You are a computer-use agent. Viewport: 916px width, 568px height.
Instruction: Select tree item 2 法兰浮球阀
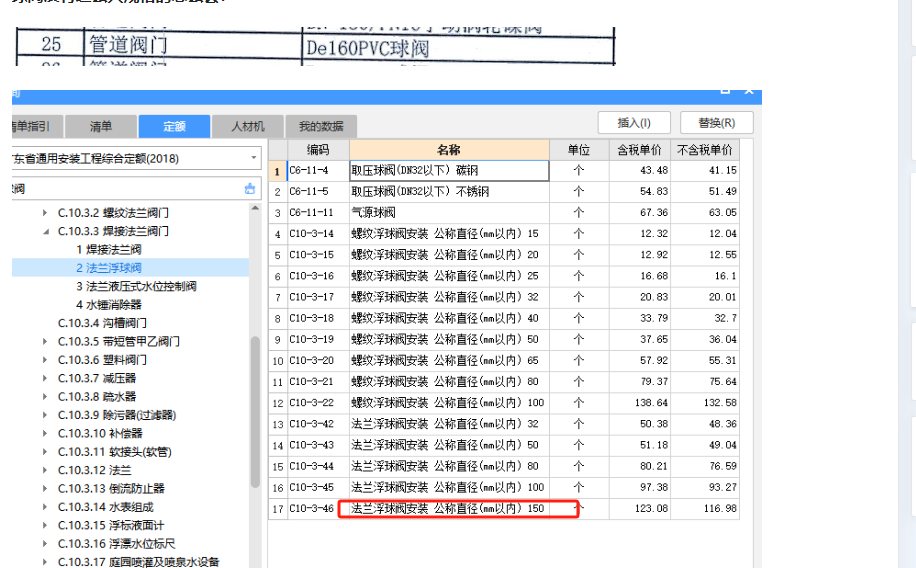[x=109, y=268]
